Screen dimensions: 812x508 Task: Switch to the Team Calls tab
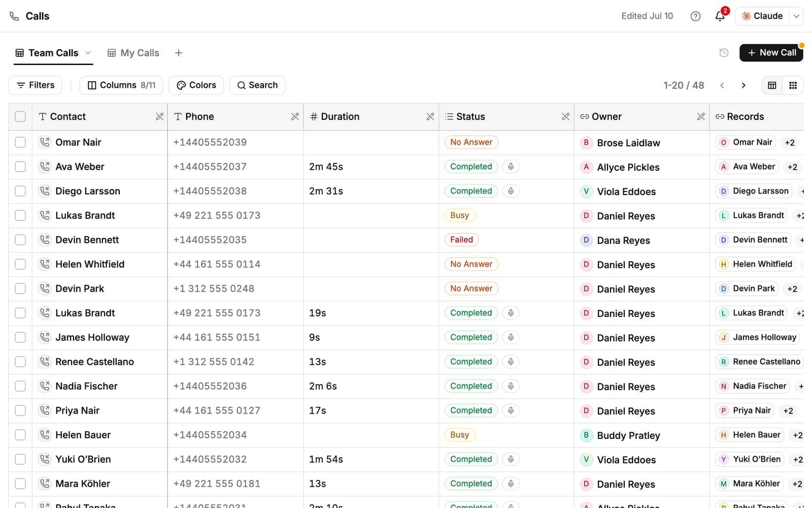click(x=53, y=53)
